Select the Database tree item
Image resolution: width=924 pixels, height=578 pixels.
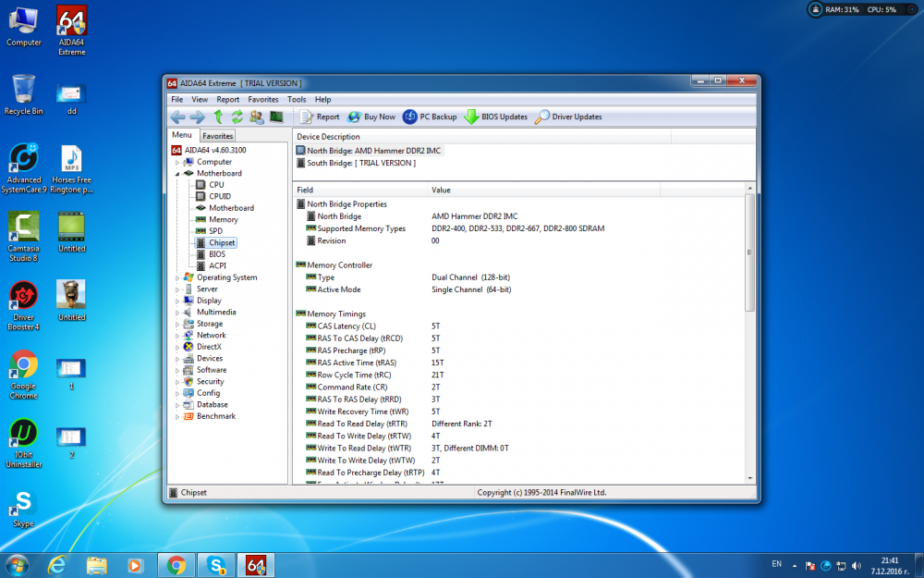pos(213,405)
